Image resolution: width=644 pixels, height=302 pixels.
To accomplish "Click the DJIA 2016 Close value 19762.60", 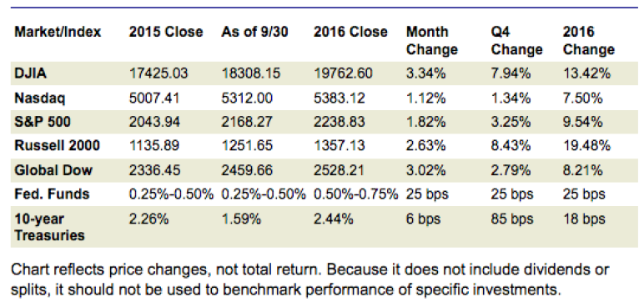I will tap(344, 73).
